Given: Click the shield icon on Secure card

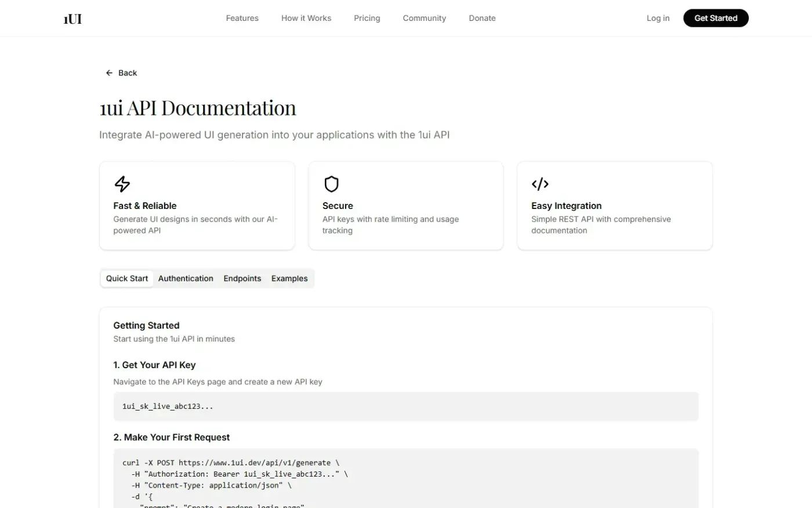Looking at the screenshot, I should 331,184.
